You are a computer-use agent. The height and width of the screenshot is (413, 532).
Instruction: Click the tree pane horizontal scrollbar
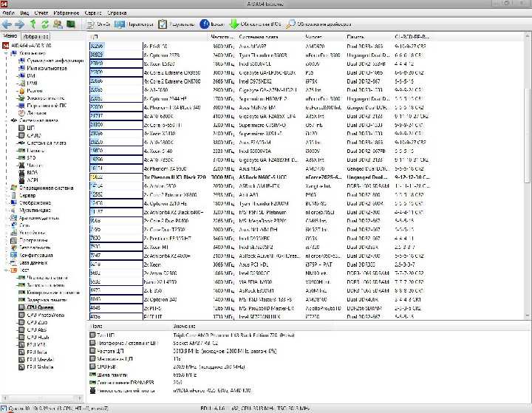click(42, 397)
